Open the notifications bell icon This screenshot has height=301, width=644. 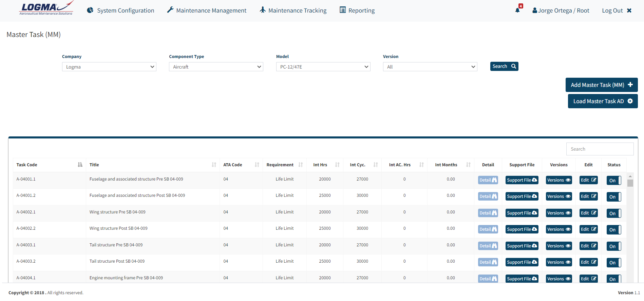pos(517,11)
